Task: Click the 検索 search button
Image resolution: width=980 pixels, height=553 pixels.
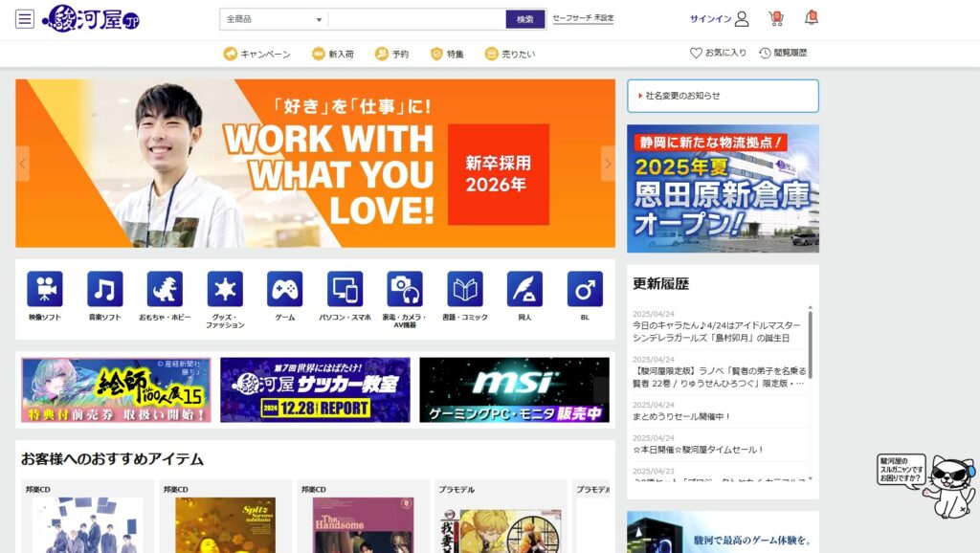Action: [x=525, y=19]
